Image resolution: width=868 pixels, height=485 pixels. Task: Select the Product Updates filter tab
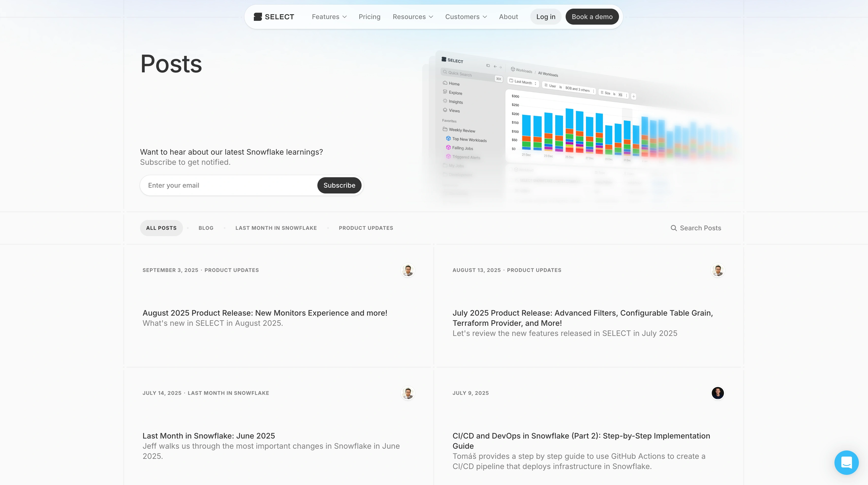point(366,228)
